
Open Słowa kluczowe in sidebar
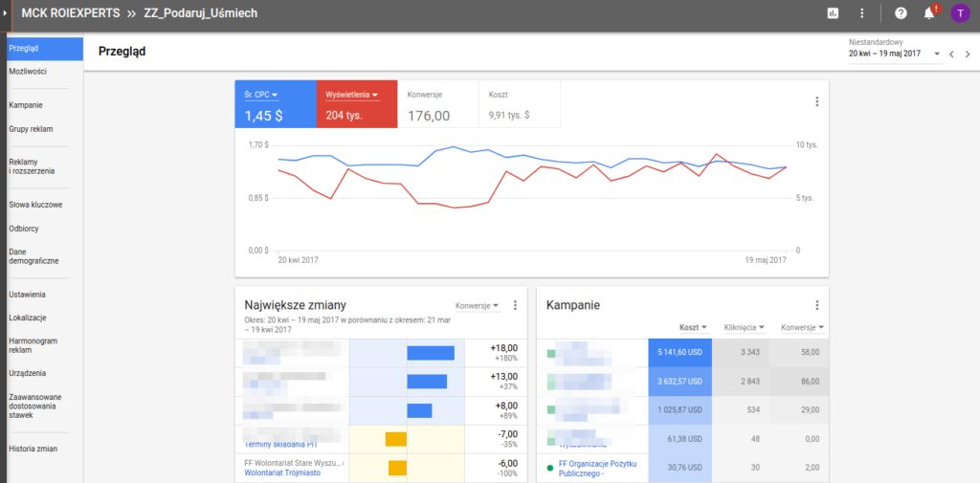(x=35, y=205)
